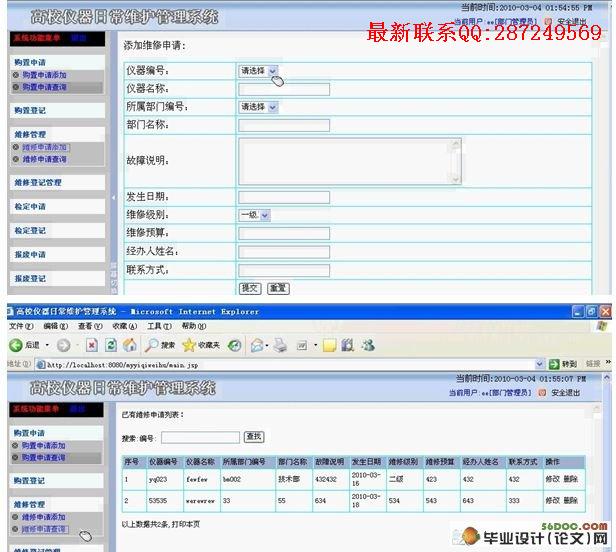Screen dimensions: 616x552
Task: Click 修改 in the 53535 row
Action: pos(552,501)
